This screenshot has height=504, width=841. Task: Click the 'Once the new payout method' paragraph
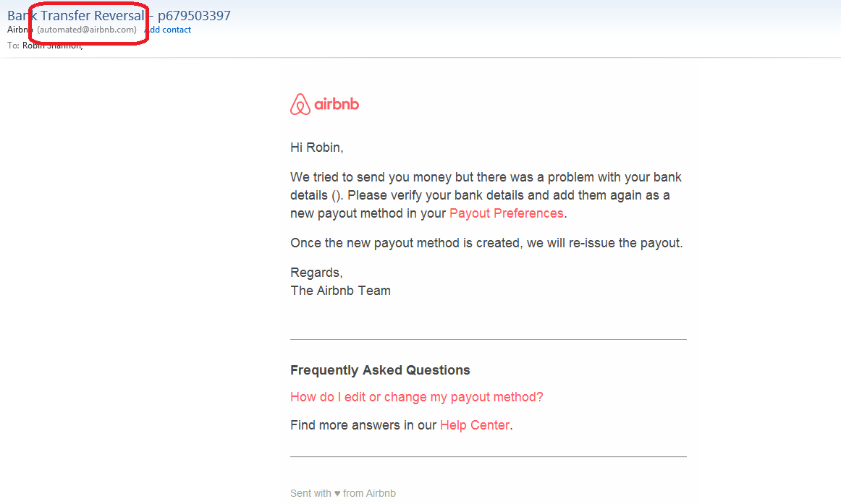pyautogui.click(x=486, y=243)
